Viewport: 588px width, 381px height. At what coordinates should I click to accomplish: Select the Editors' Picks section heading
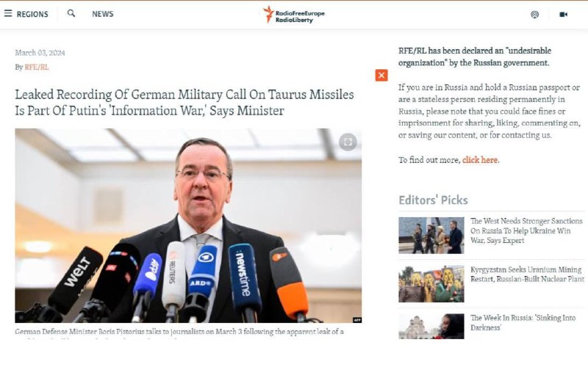point(433,200)
